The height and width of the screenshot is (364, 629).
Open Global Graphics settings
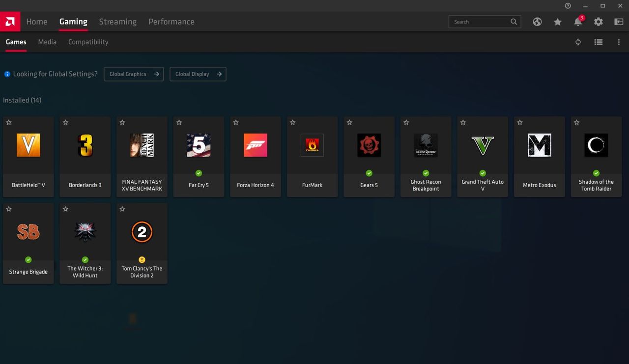pos(134,74)
